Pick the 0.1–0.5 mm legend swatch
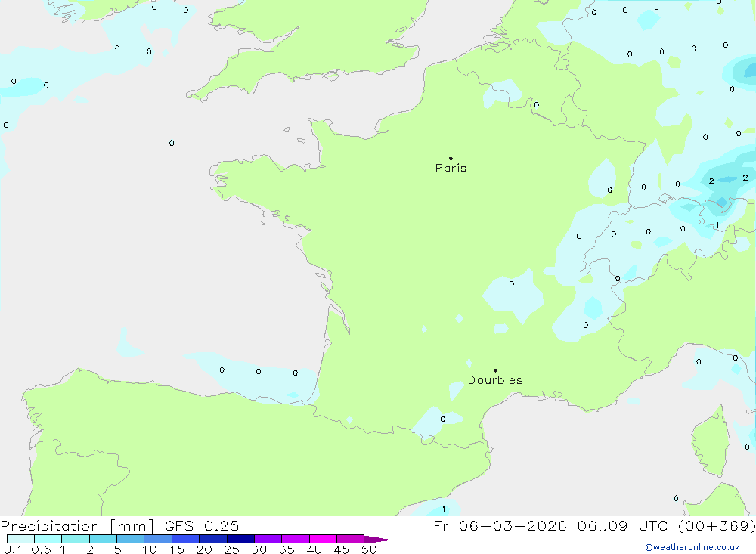Image resolution: width=756 pixels, height=554 pixels. click(x=20, y=539)
